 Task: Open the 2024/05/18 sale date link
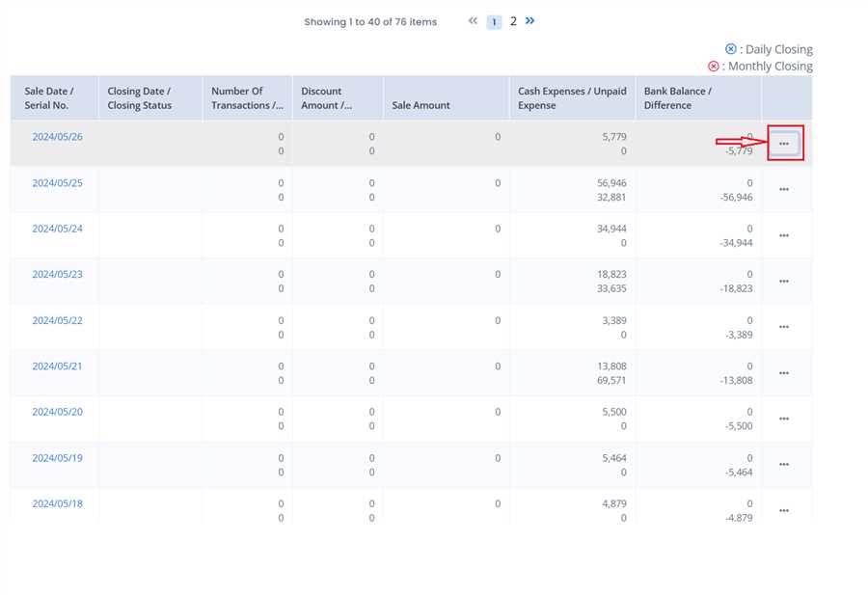[57, 503]
